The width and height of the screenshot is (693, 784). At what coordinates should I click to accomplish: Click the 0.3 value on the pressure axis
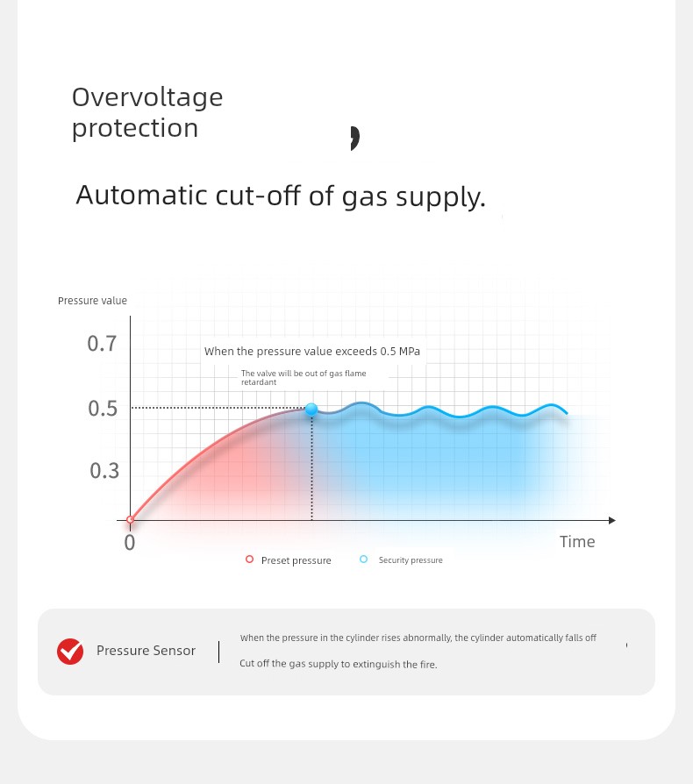point(104,471)
